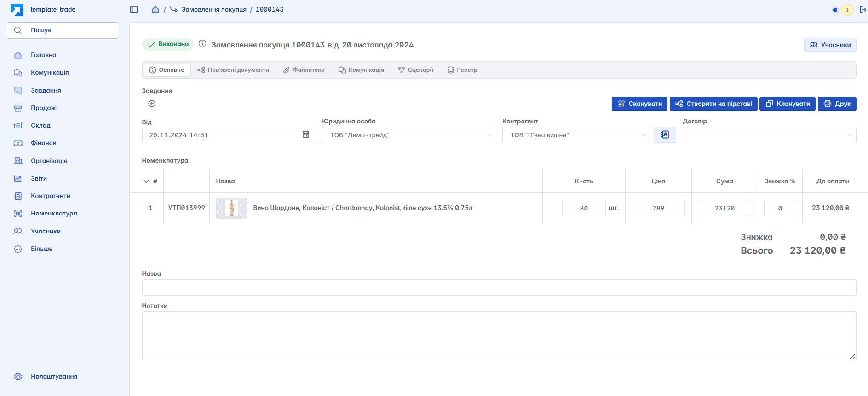Image resolution: width=868 pixels, height=396 pixels.
Task: Click the price field showing 289
Action: click(658, 208)
